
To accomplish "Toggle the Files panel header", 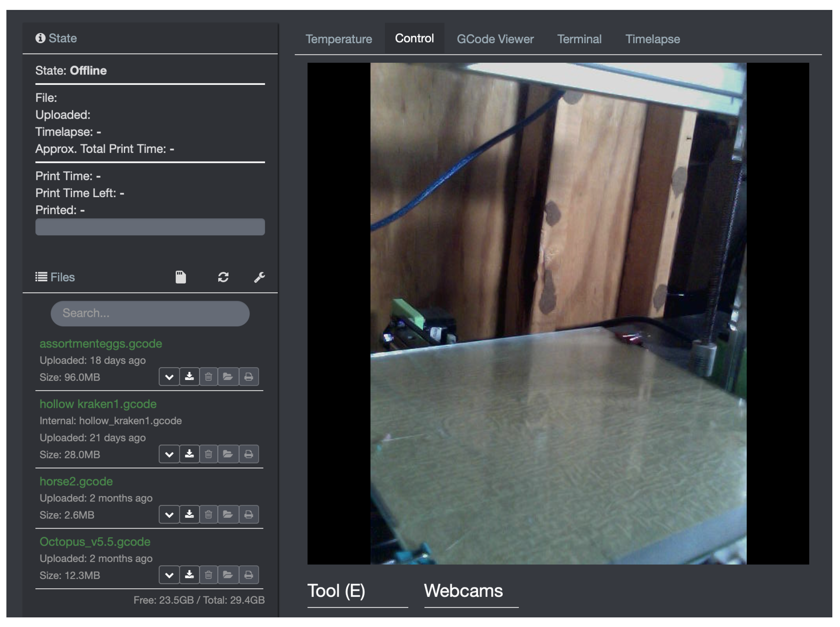I will 63,277.
